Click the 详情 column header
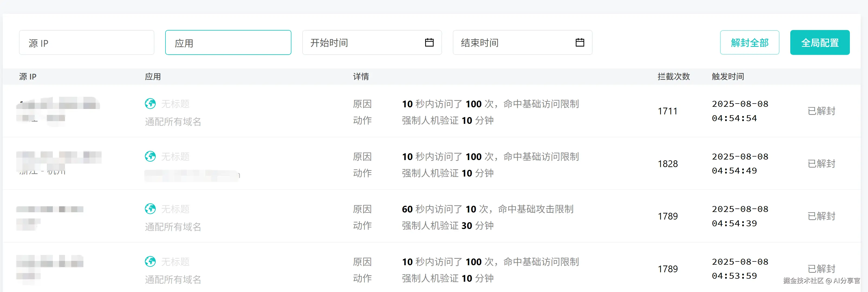This screenshot has height=292, width=868. tap(360, 77)
